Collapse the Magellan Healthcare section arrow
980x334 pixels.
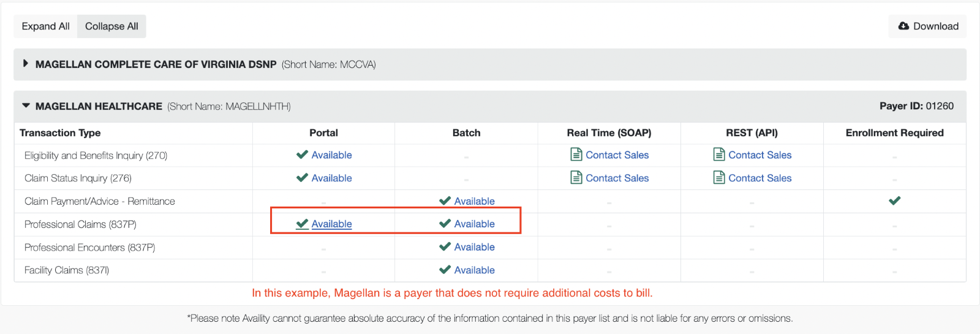coord(26,106)
